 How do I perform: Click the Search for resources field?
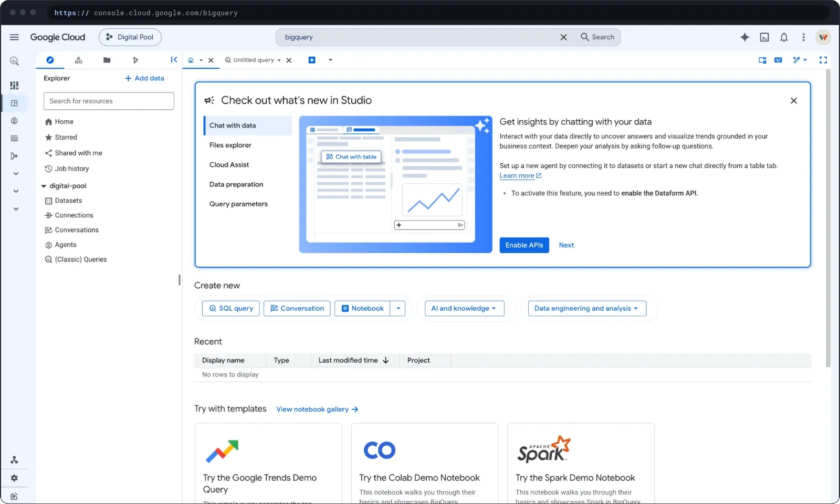109,101
